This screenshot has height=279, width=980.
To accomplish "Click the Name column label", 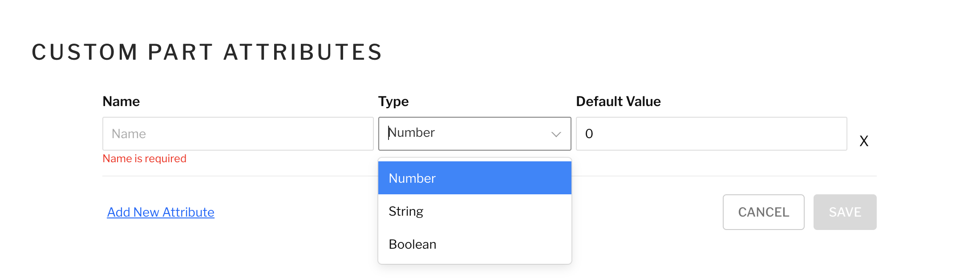I will [121, 102].
